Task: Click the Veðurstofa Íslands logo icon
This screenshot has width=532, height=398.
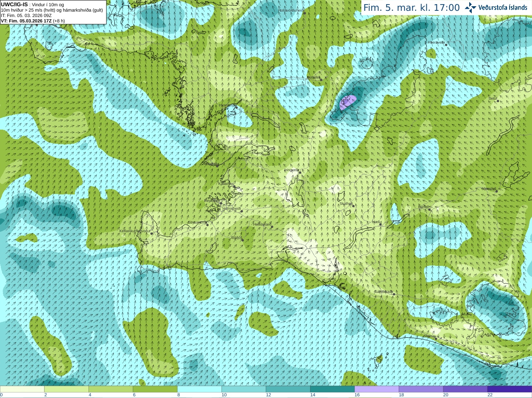Action: 470,7
